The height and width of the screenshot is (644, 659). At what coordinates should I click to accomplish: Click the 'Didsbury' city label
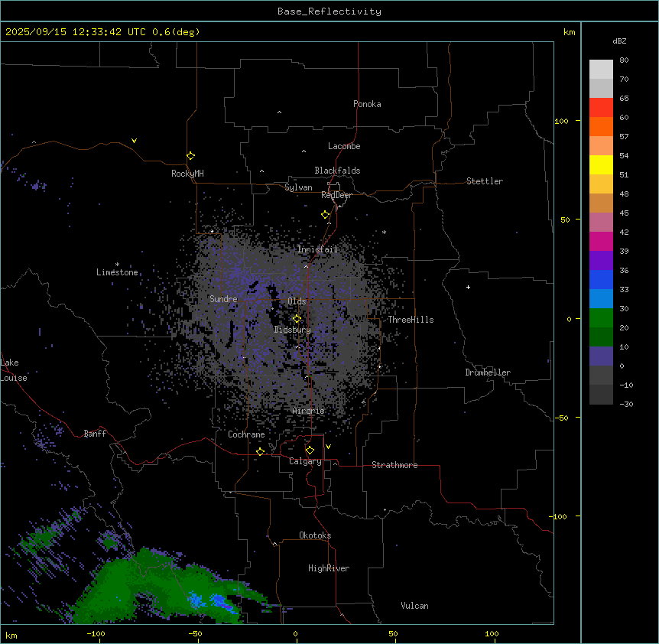[293, 330]
